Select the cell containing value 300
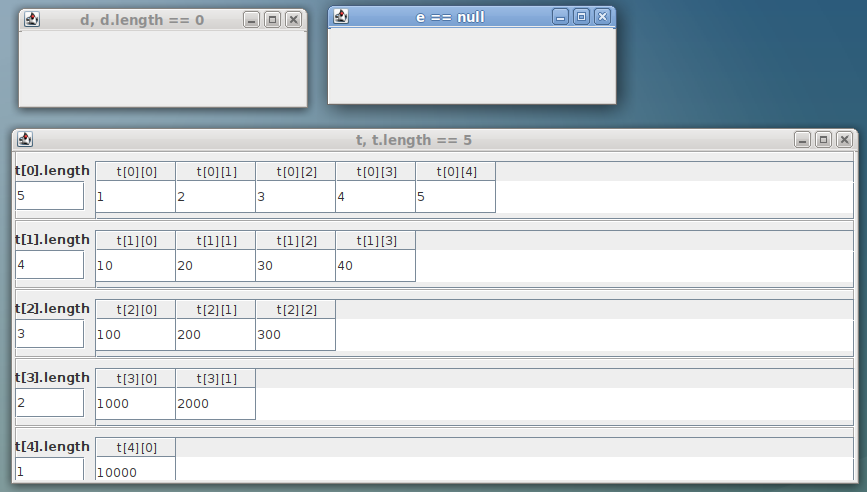This screenshot has width=867, height=492. pos(295,335)
